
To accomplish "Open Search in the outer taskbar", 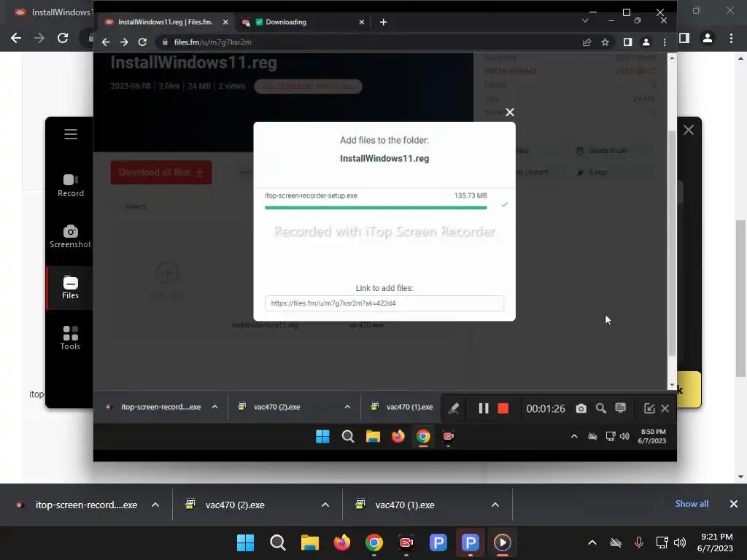I will 278,542.
